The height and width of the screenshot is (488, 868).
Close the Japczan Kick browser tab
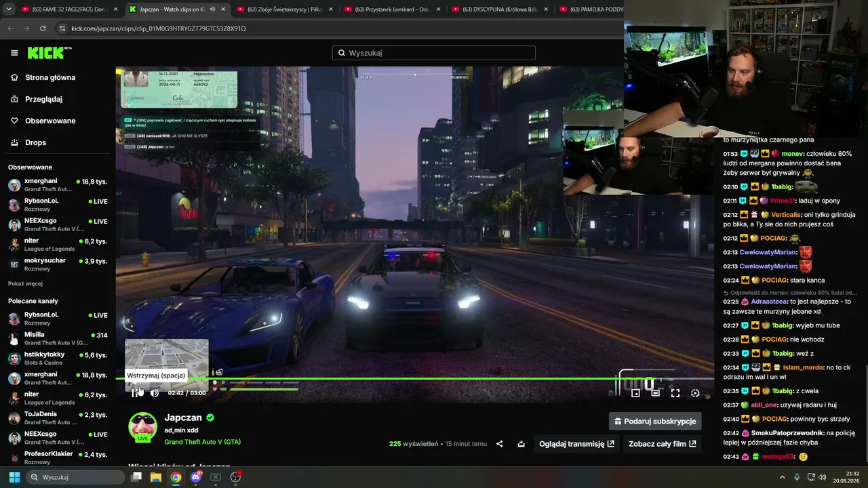(223, 9)
